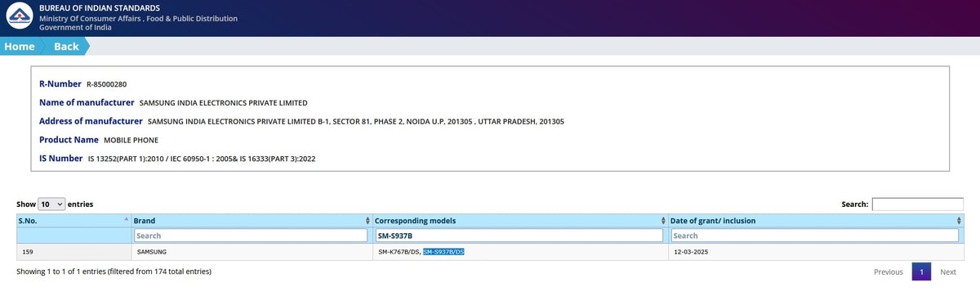This screenshot has height=301, width=980.
Task: Sort by Date of grant column arrows
Action: tap(959, 221)
